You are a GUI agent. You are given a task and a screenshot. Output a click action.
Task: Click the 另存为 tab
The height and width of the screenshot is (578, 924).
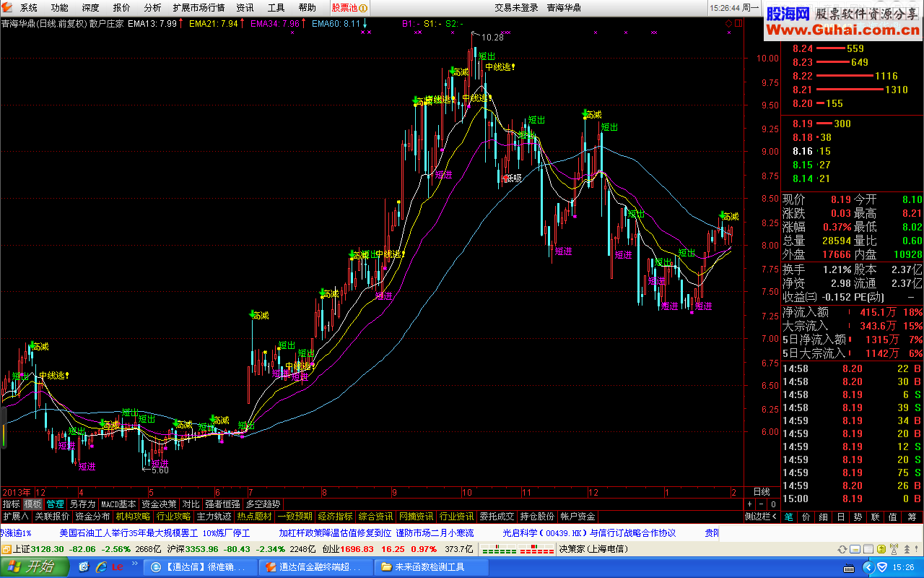point(82,504)
